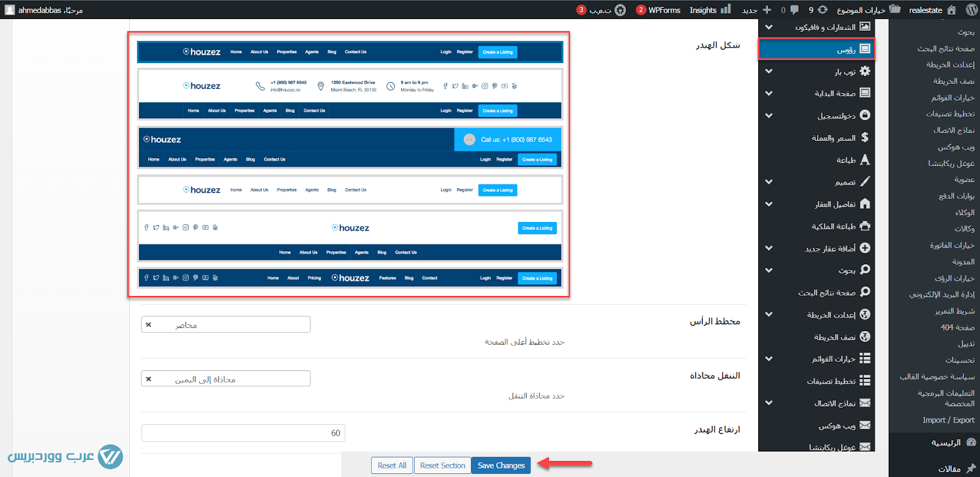Expand the صفحة البداية section chevron

pos(769,93)
